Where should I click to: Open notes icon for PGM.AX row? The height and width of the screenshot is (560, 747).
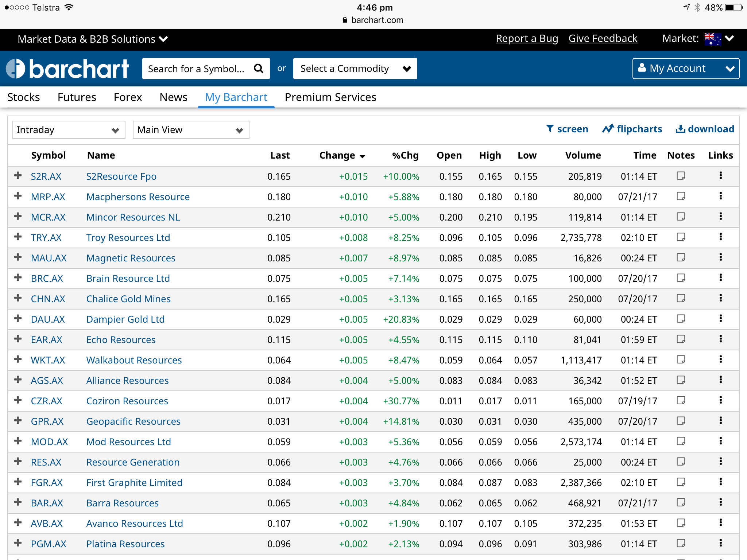point(681,544)
